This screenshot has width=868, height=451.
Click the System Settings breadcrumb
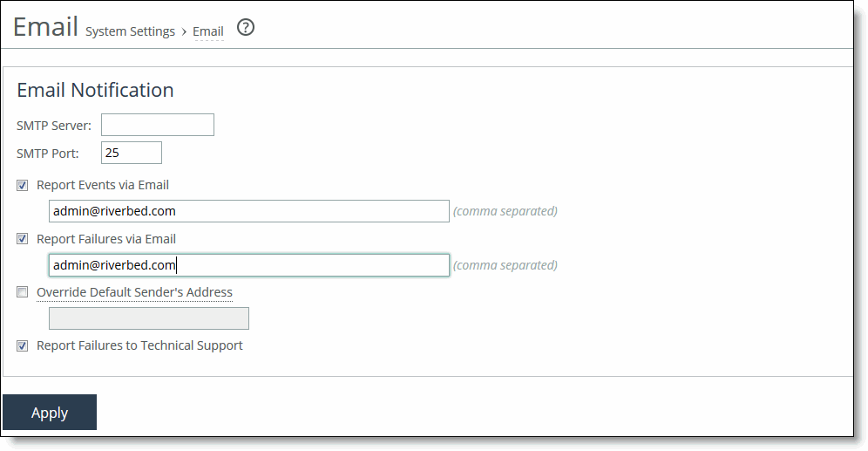pos(130,31)
